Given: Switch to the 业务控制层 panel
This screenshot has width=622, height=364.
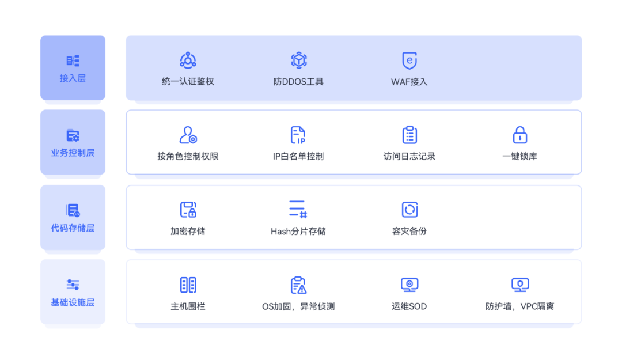Looking at the screenshot, I should 73,142.
